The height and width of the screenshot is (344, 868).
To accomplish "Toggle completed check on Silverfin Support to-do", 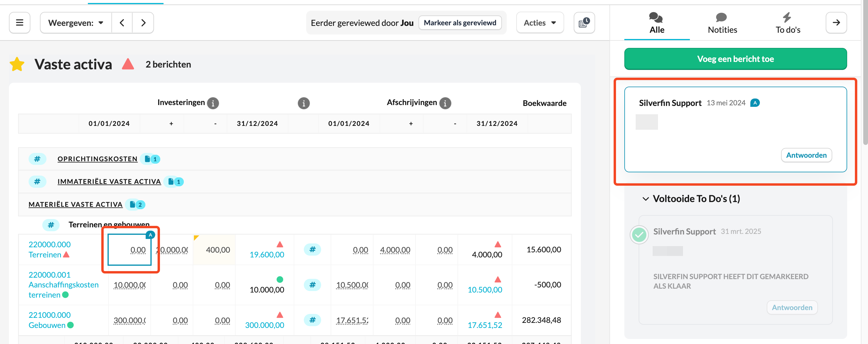I will (639, 234).
